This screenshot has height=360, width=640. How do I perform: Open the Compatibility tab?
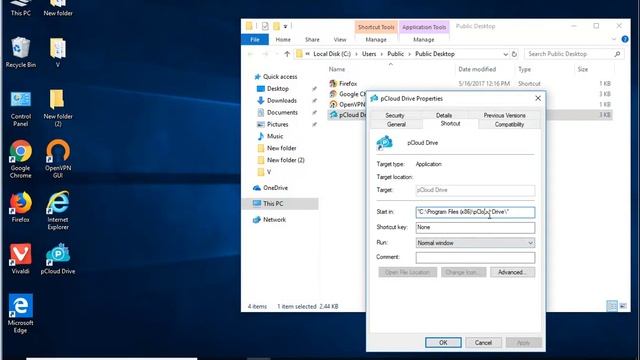(509, 124)
